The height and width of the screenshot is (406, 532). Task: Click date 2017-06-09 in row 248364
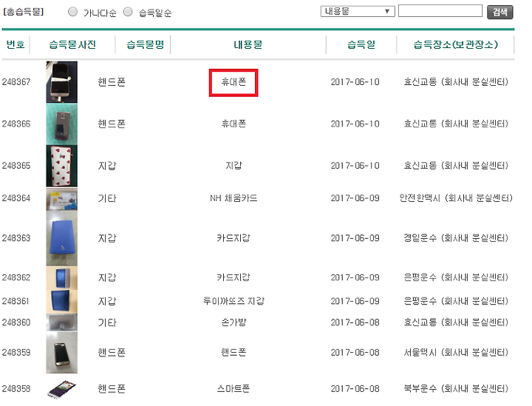tap(355, 198)
